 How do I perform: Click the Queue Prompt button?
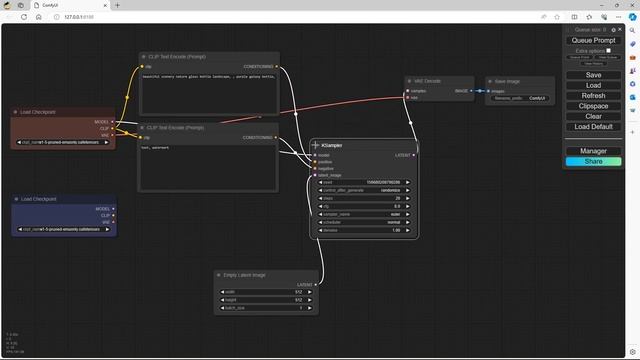[x=593, y=40]
